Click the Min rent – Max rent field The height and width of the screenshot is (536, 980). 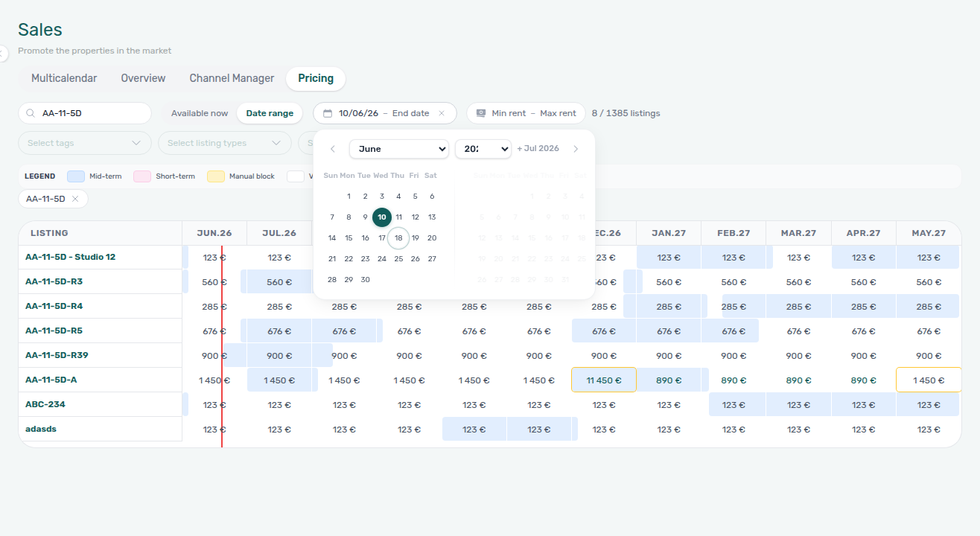click(526, 113)
